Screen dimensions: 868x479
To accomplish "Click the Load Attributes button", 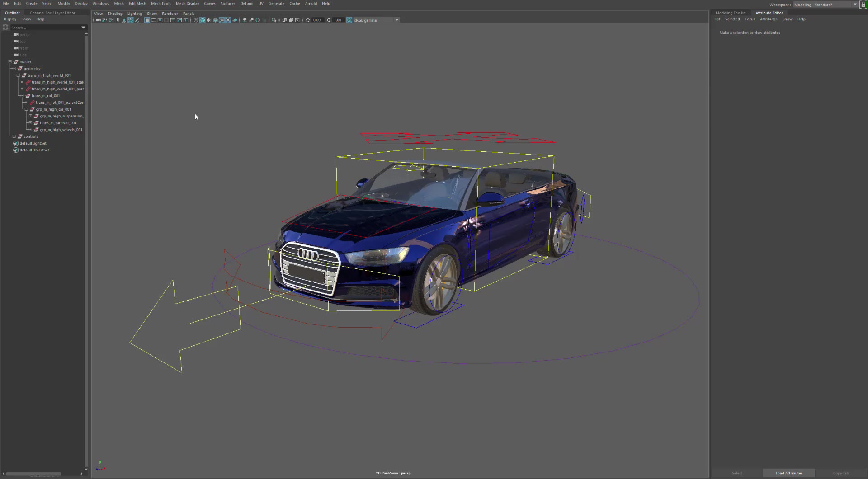I will pyautogui.click(x=789, y=473).
